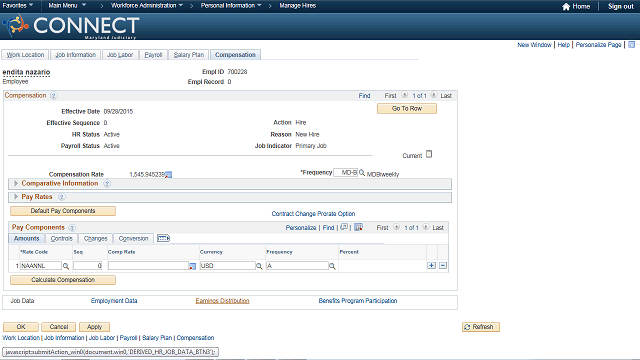Viewport: 640px width, 360px height.
Task: Look up Frequency MD-B value
Action: tap(362, 173)
